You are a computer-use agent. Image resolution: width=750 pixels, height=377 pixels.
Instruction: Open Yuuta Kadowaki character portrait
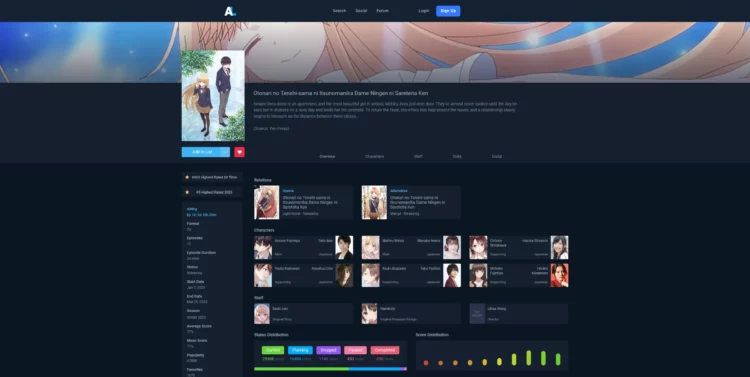coord(263,275)
